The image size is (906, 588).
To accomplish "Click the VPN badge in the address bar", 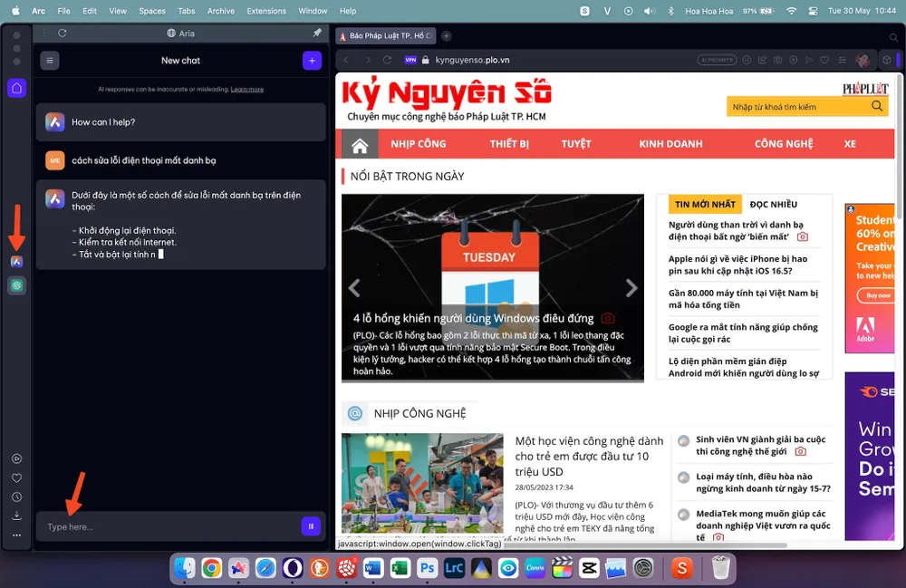I will click(410, 58).
